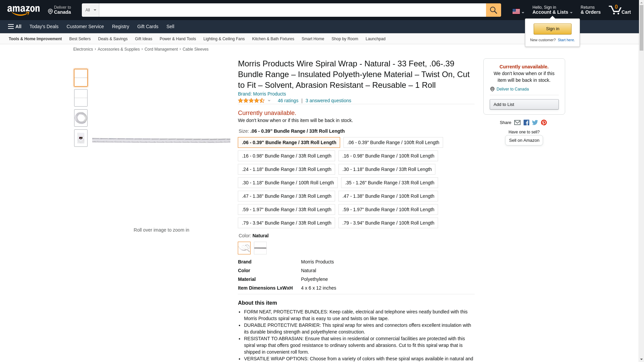Open Today's Deals in navigation bar
The image size is (644, 362).
[44, 26]
